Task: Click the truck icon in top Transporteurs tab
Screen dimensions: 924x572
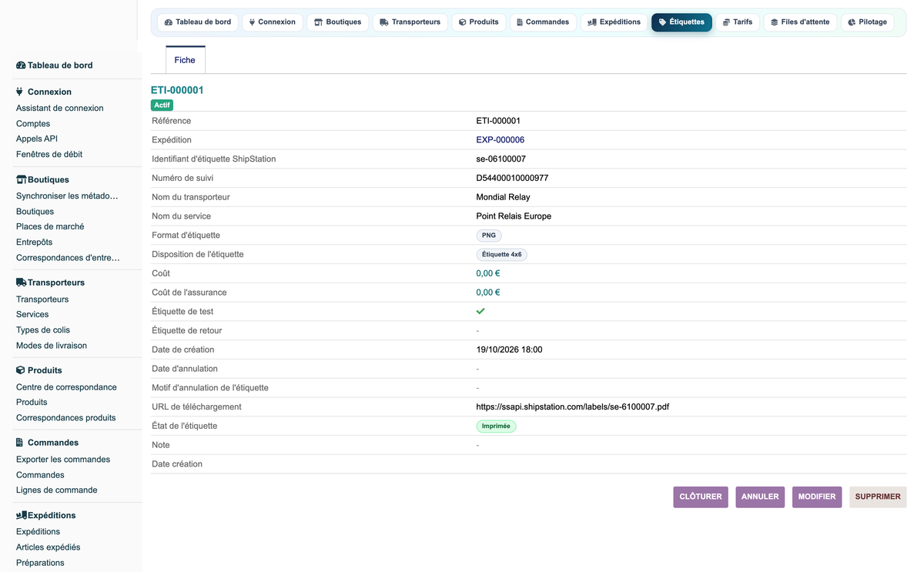Action: point(384,22)
